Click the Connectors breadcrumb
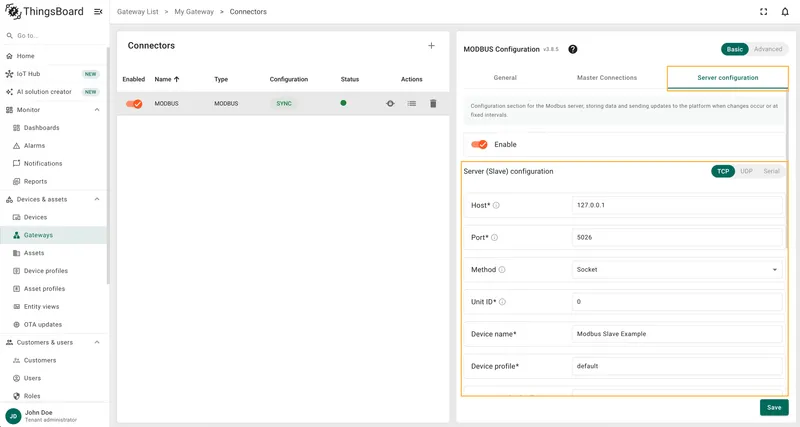This screenshot has height=427, width=800. (248, 12)
